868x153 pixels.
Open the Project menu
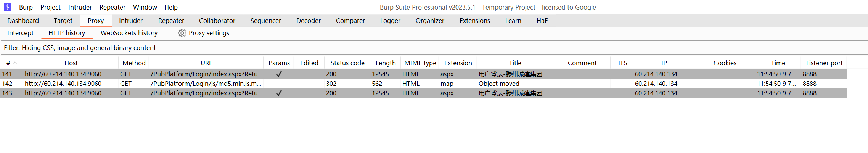point(50,7)
